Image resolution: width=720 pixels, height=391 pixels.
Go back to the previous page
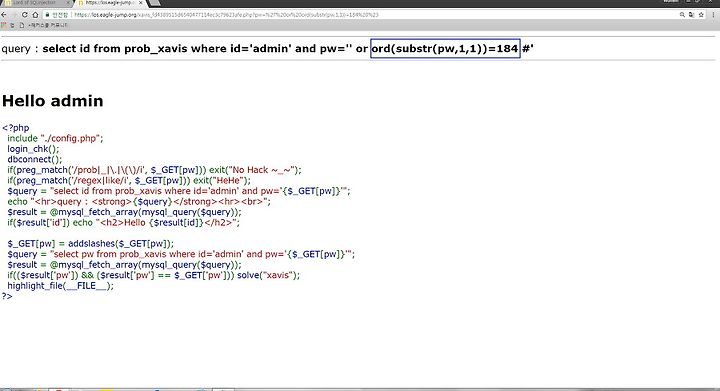tap(4, 15)
